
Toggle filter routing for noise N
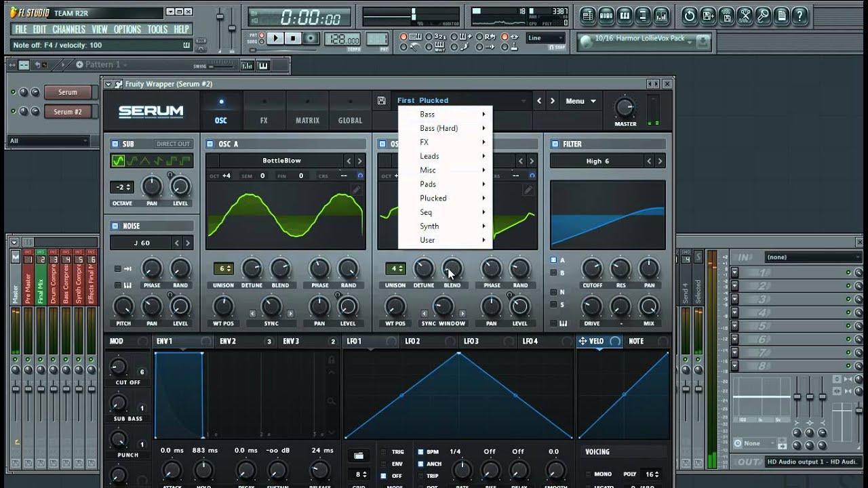[x=553, y=292]
